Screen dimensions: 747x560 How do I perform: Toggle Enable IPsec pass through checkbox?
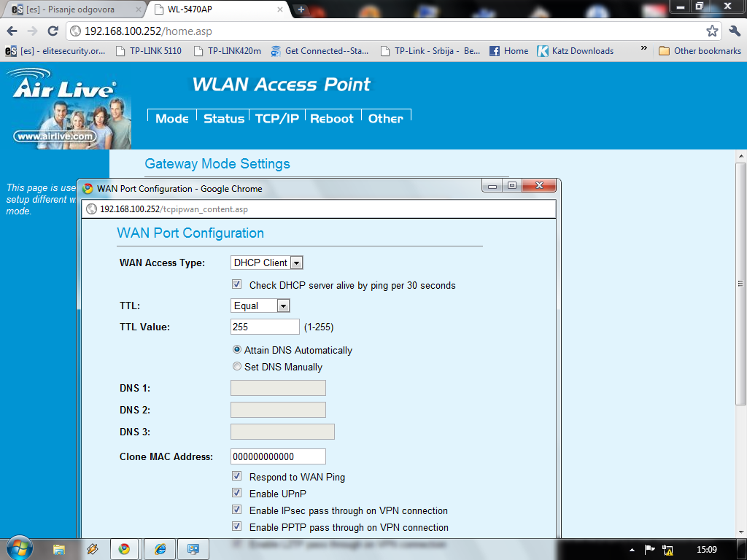pyautogui.click(x=237, y=509)
